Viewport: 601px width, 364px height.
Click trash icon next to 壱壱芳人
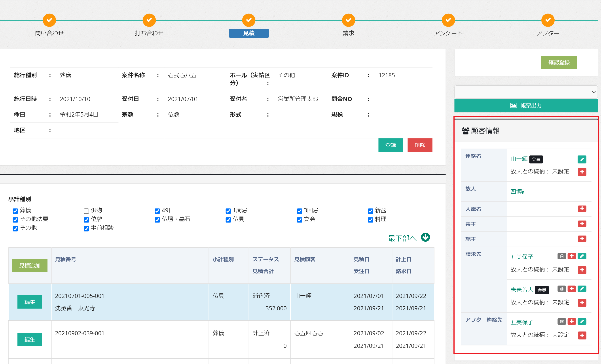(561, 289)
